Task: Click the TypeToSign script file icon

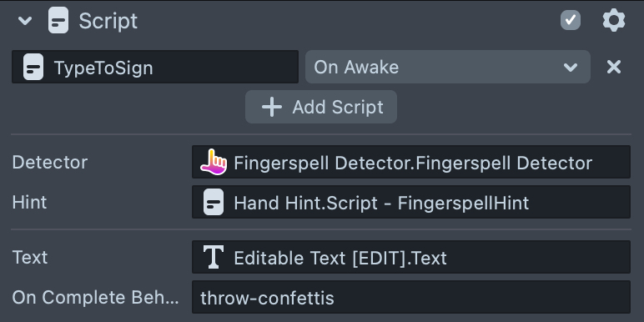Action: pos(33,67)
